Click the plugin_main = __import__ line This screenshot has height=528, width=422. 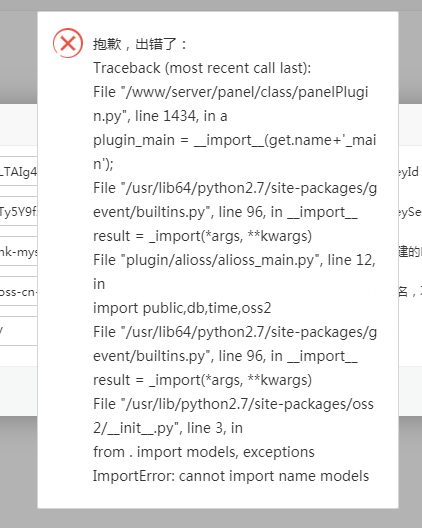coord(235,140)
